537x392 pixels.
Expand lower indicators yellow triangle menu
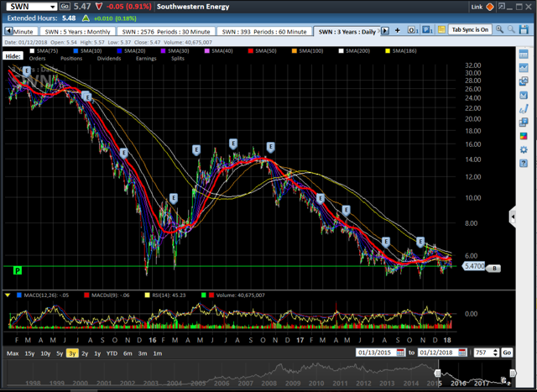coord(8,295)
